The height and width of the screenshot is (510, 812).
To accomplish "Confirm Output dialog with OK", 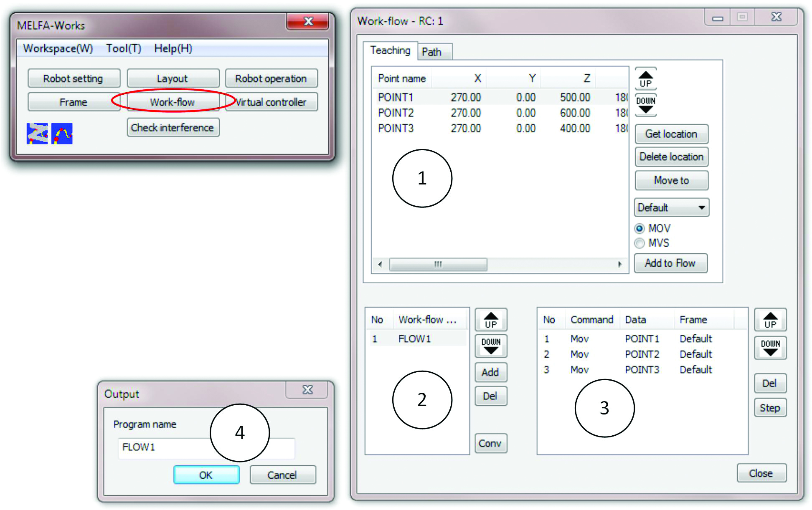I will click(x=206, y=475).
